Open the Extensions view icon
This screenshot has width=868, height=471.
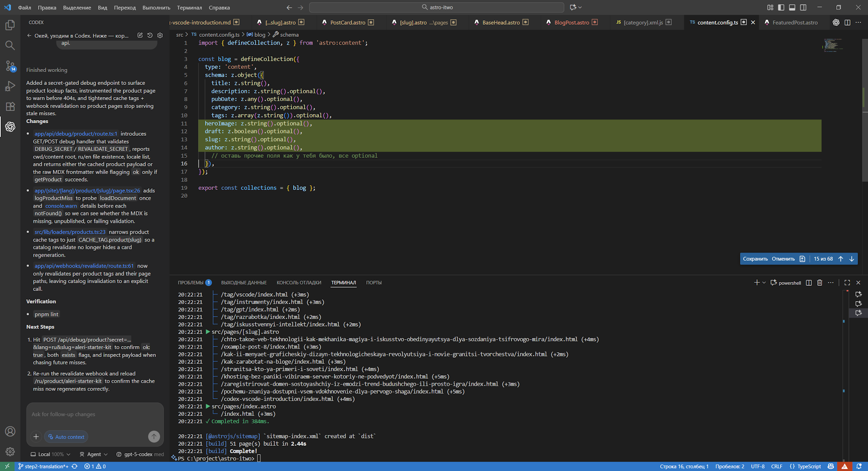coord(10,106)
